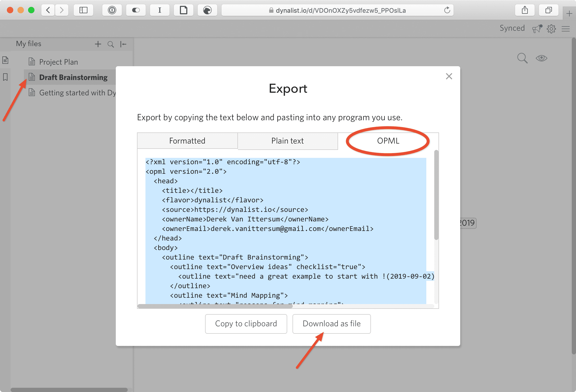The height and width of the screenshot is (392, 576).
Task: Click the Project Plan file icon
Action: (x=32, y=61)
